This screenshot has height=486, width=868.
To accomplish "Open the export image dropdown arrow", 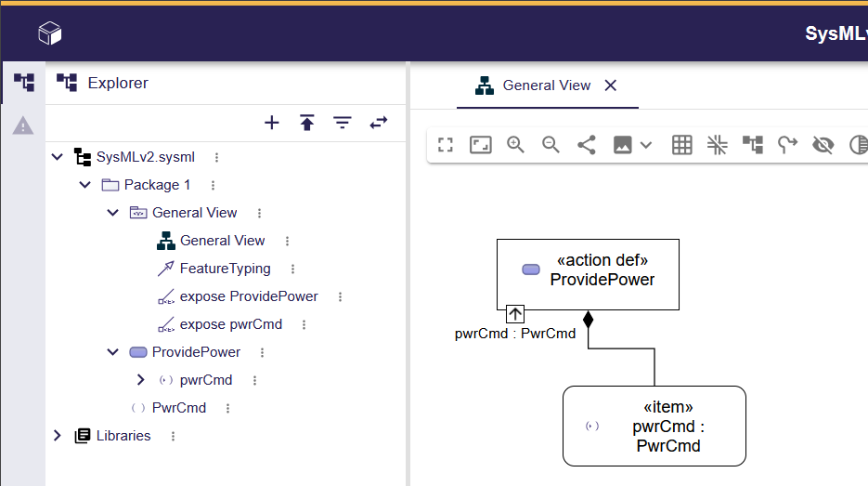I will [x=646, y=145].
